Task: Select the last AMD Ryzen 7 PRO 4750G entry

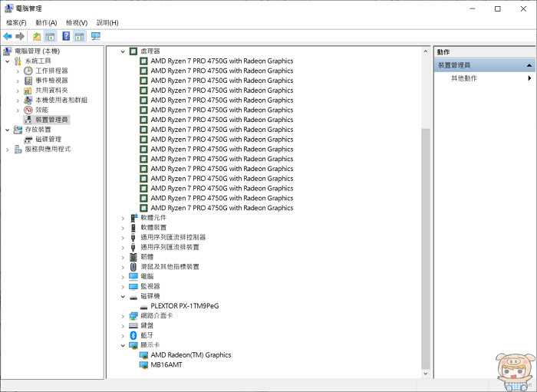Action: tap(222, 208)
